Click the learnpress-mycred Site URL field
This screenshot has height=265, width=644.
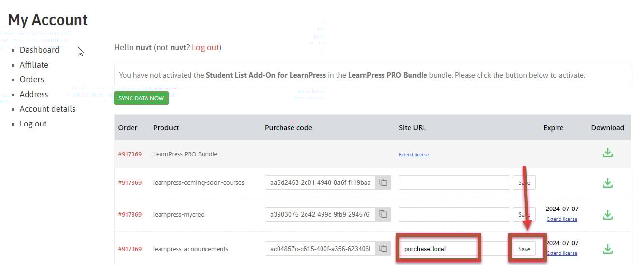454,214
